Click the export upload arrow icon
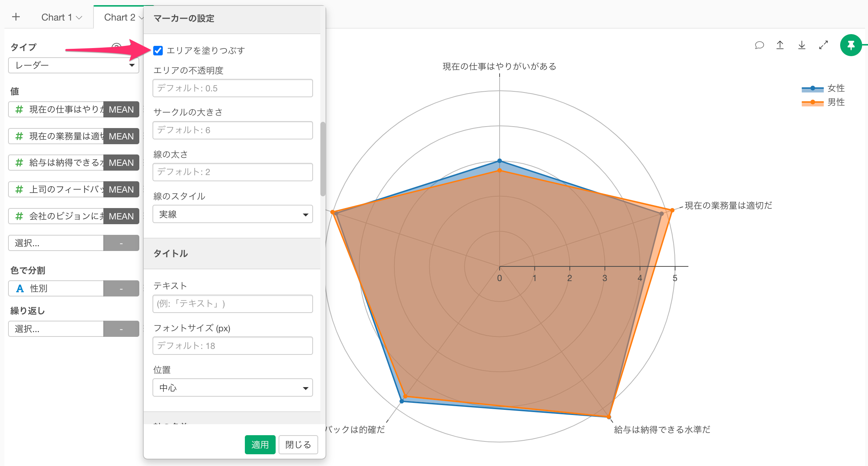Image resolution: width=868 pixels, height=466 pixels. (780, 45)
